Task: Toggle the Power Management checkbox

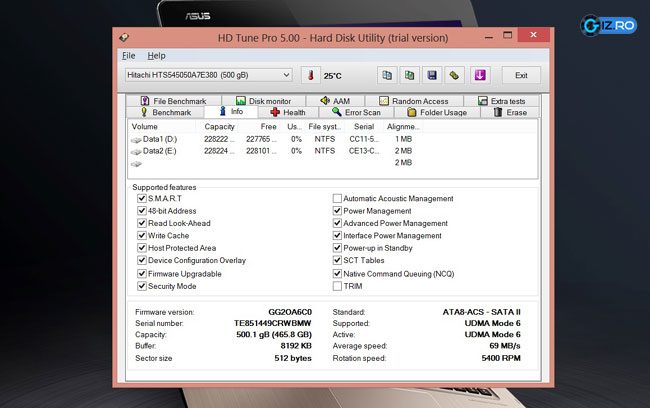Action: 337,211
